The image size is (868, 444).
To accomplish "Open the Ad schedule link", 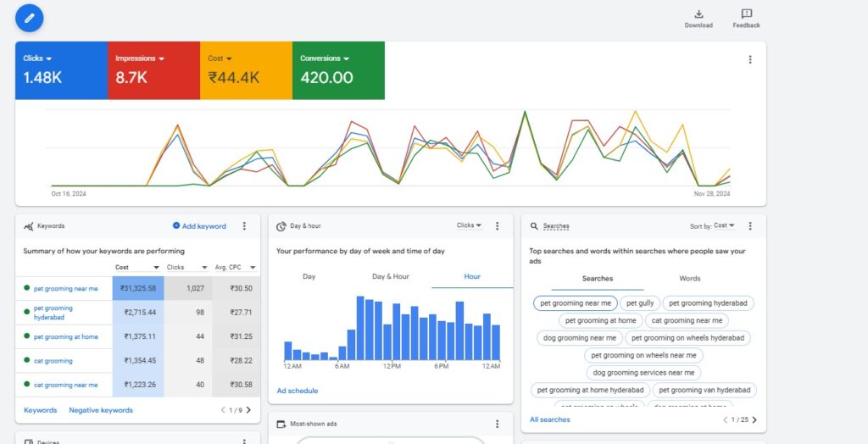I will click(298, 391).
